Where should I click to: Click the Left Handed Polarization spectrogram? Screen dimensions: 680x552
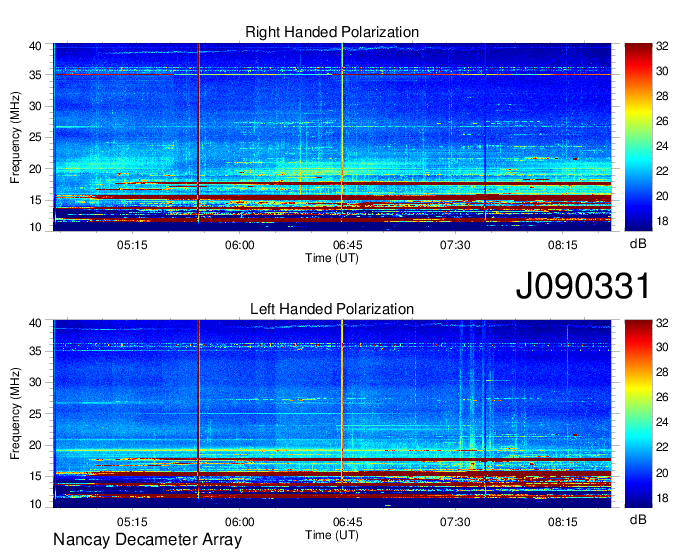pos(332,414)
